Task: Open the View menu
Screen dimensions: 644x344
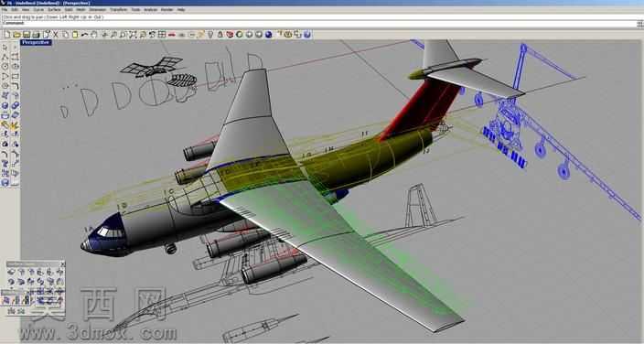Action: point(26,9)
